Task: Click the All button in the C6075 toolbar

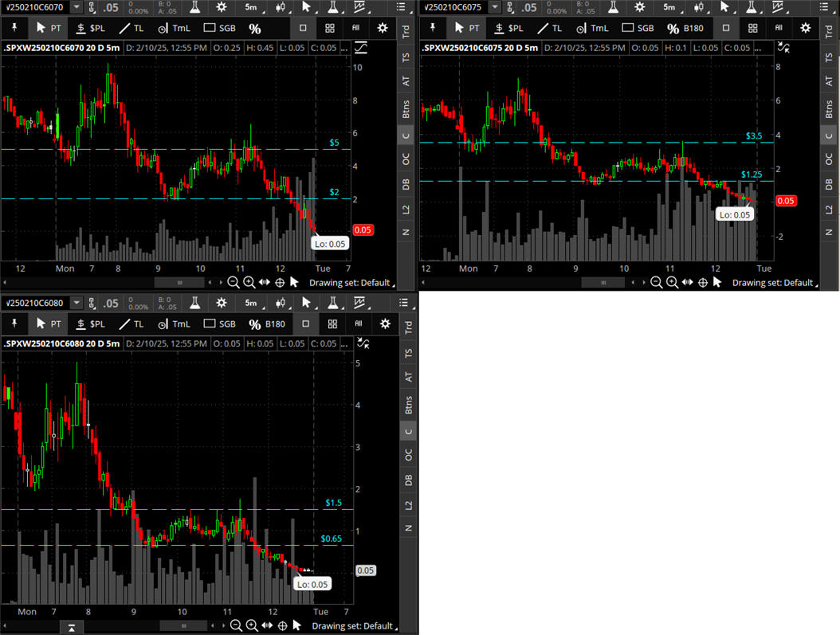Action: [x=779, y=28]
